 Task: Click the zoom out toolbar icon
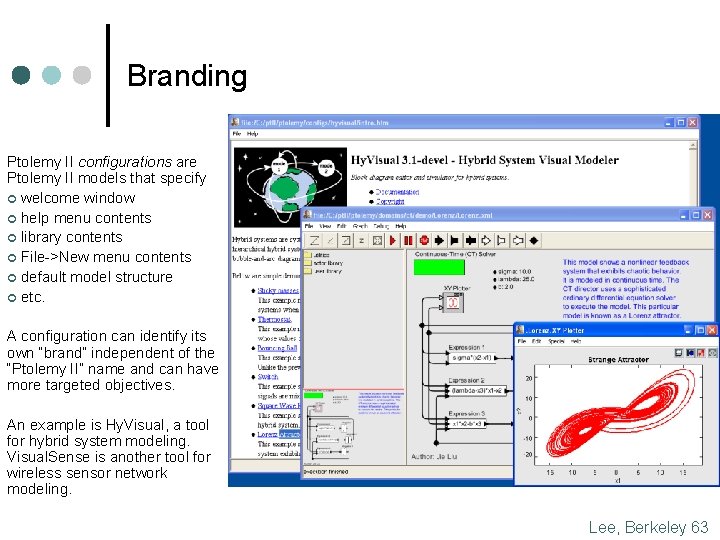click(361, 241)
